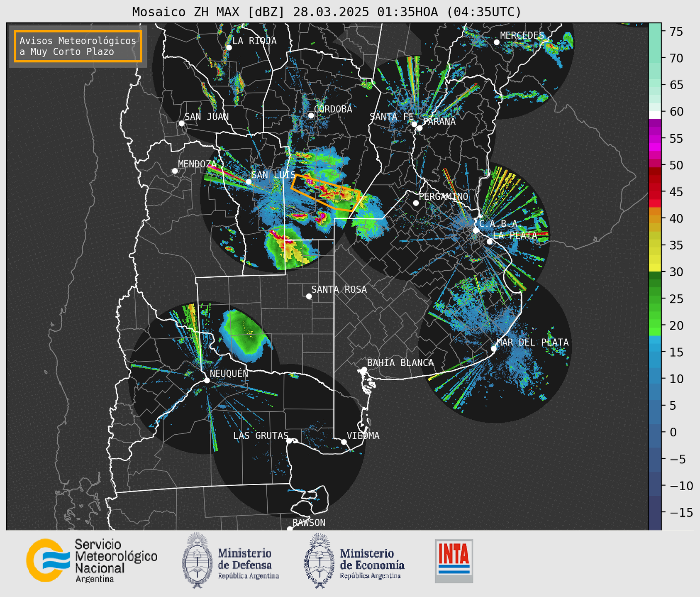Viewport: 700px width, 597px height.
Task: Click the 75 dBZ value on color scale
Action: [x=676, y=32]
